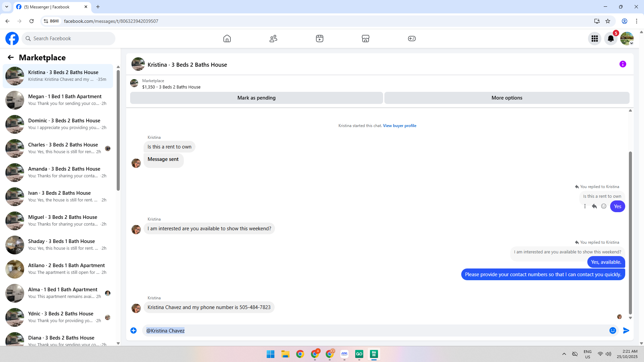
Task: Open the volume control in system tray
Action: (608, 354)
